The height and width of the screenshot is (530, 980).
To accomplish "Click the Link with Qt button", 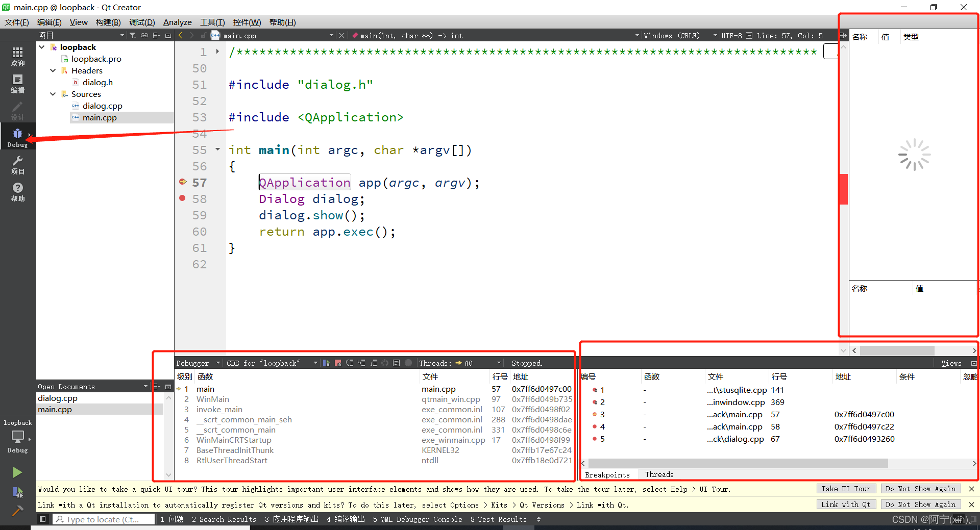I will [846, 504].
